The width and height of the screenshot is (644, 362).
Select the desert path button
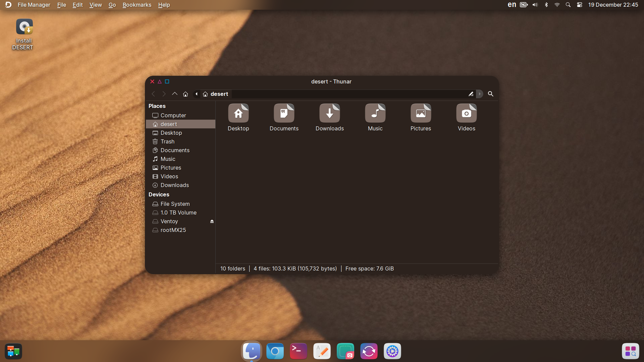(x=216, y=94)
